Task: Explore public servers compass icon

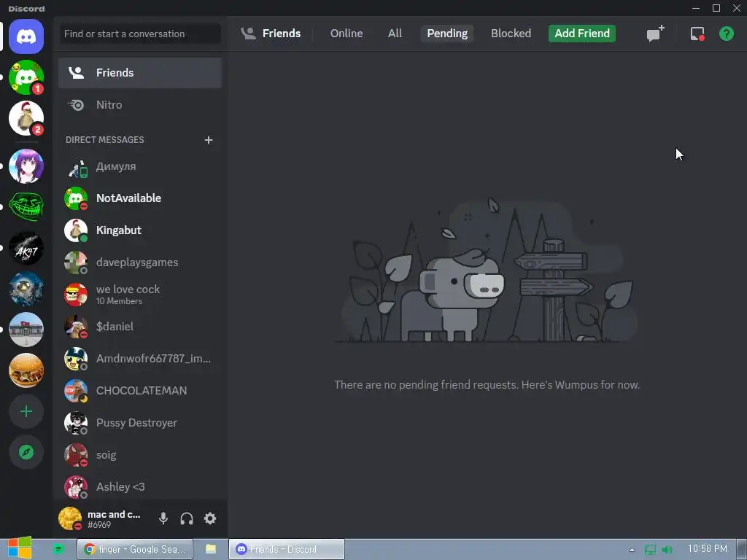Action: click(26, 452)
